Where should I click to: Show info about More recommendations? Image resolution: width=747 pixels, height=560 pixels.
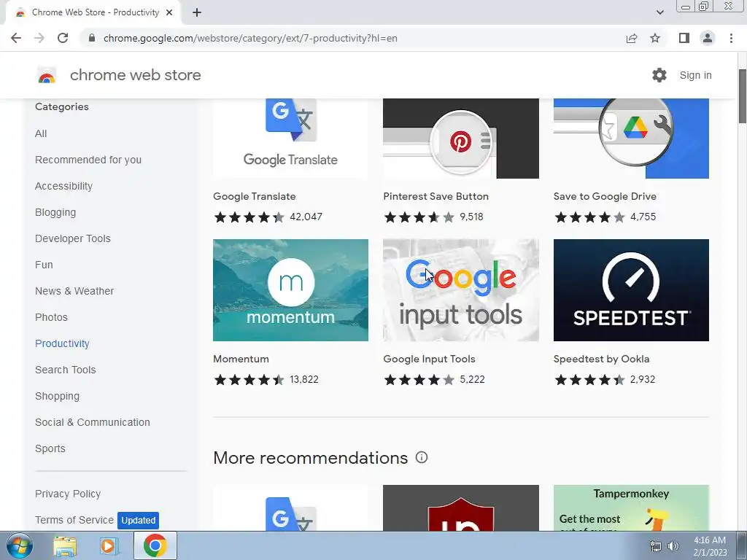[x=422, y=457]
